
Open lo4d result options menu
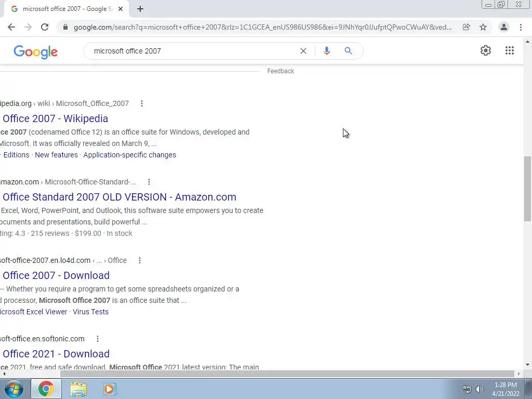point(139,260)
